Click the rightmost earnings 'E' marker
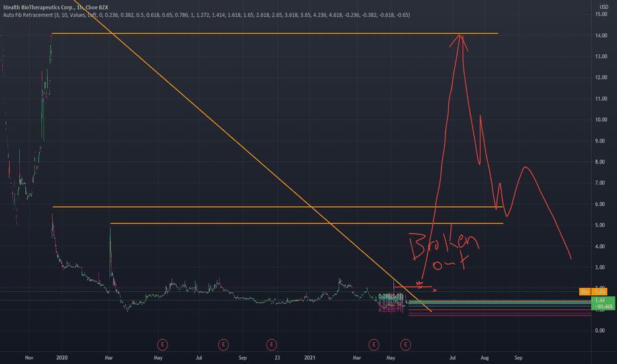The height and width of the screenshot is (364, 617). (x=405, y=345)
